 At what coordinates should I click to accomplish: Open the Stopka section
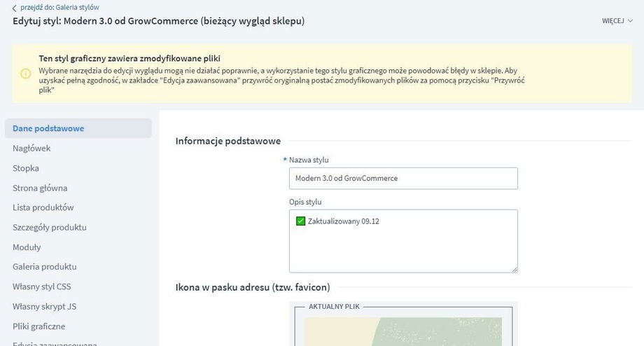(x=26, y=168)
